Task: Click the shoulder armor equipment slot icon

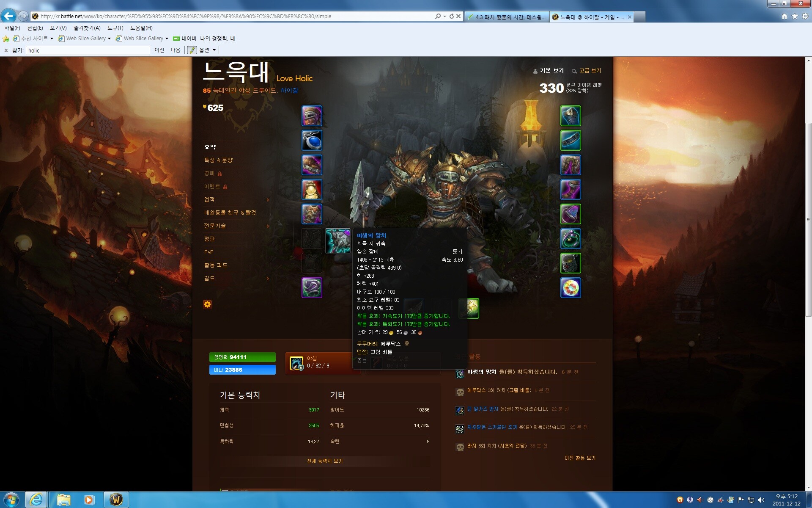Action: pos(312,165)
